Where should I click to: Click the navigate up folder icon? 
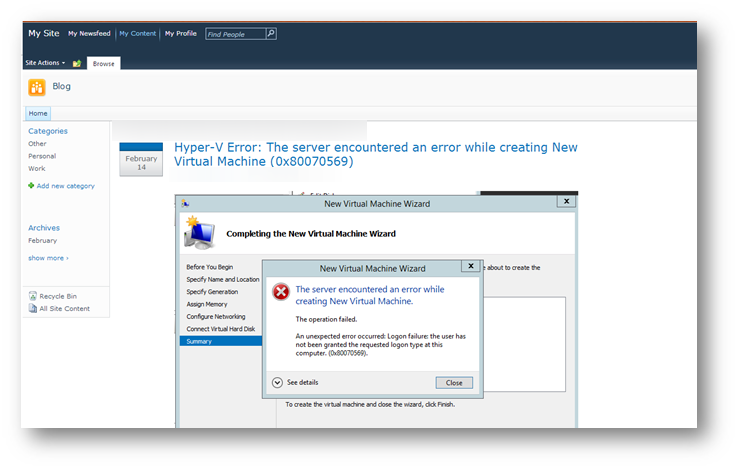[x=77, y=63]
